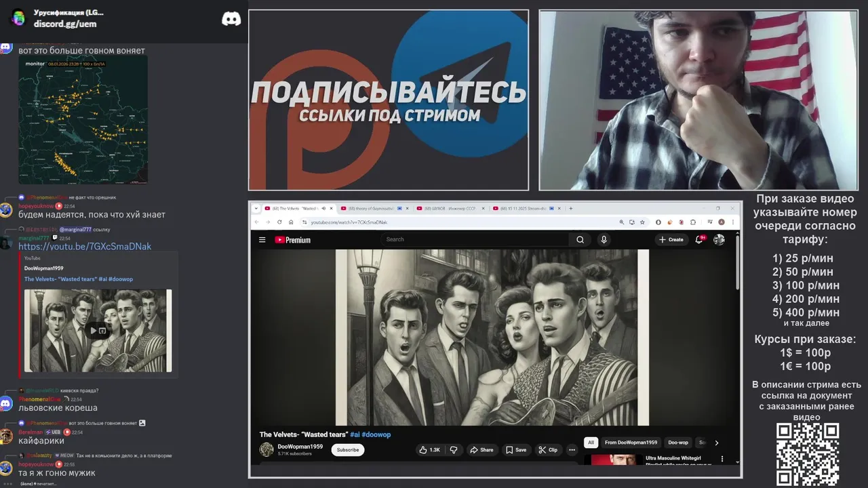Save the video to playlist
This screenshot has height=488, width=868.
(516, 449)
